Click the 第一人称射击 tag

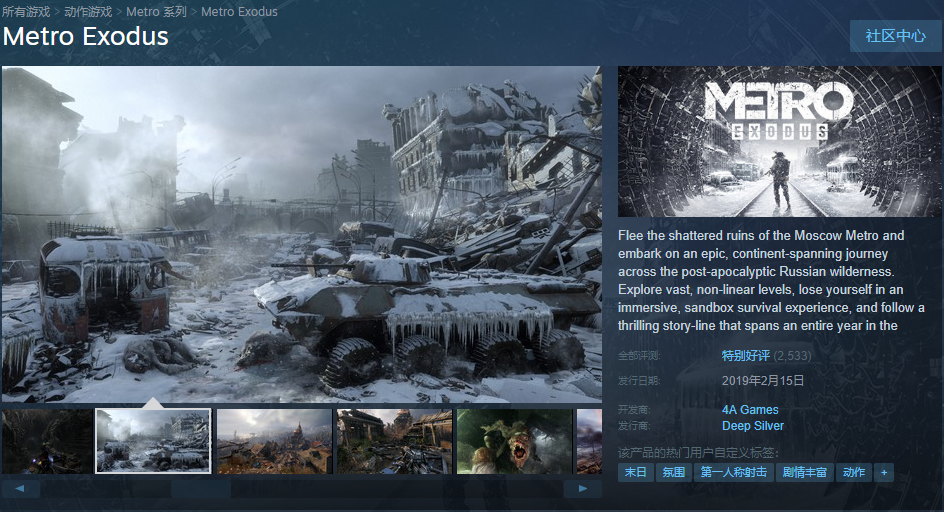(x=733, y=472)
